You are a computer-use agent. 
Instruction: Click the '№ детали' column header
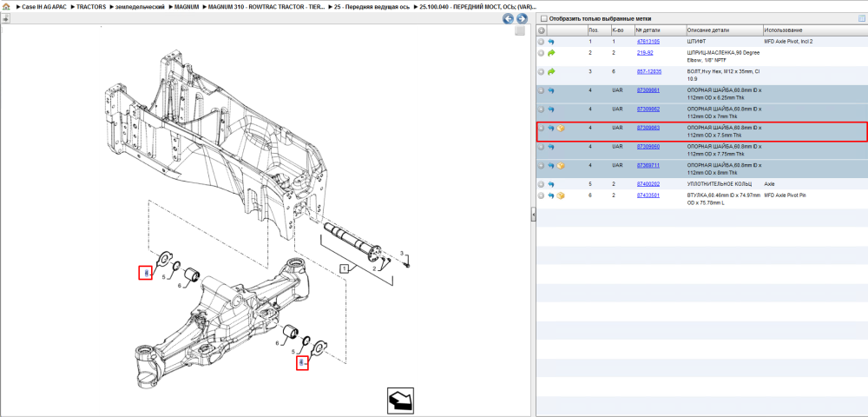pyautogui.click(x=659, y=30)
